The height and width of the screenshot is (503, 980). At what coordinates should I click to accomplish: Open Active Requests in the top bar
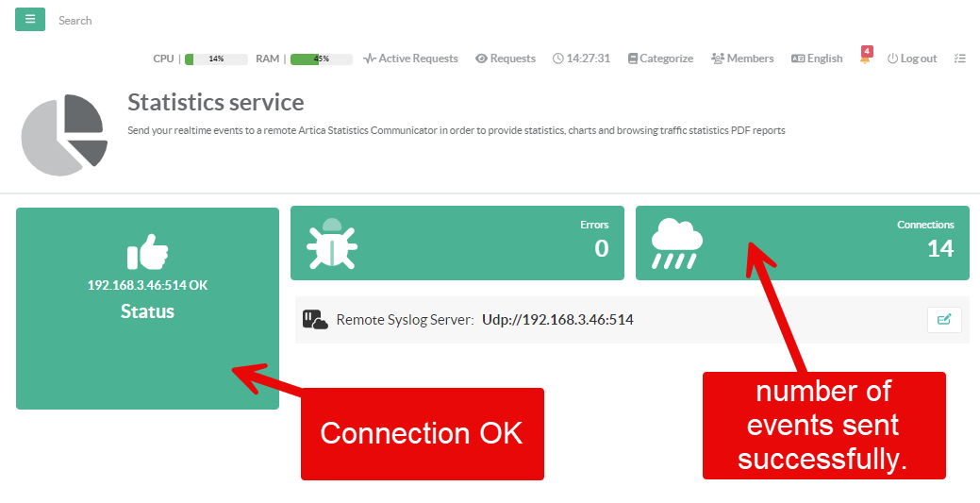tap(410, 59)
